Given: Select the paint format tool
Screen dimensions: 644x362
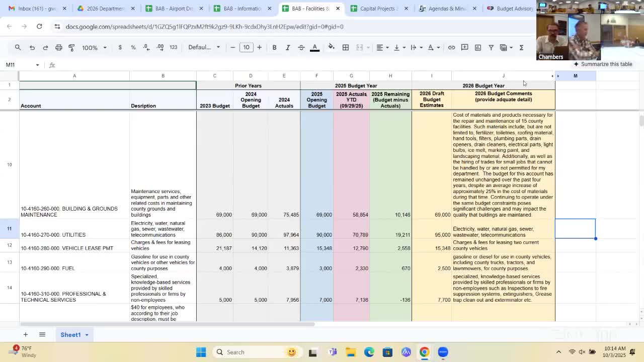Looking at the screenshot, I should click(x=71, y=47).
